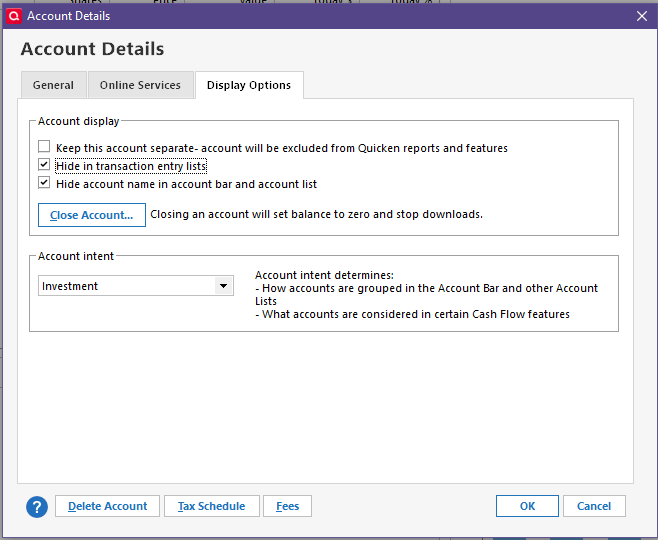Click the Account Details heading text

pyautogui.click(x=92, y=49)
